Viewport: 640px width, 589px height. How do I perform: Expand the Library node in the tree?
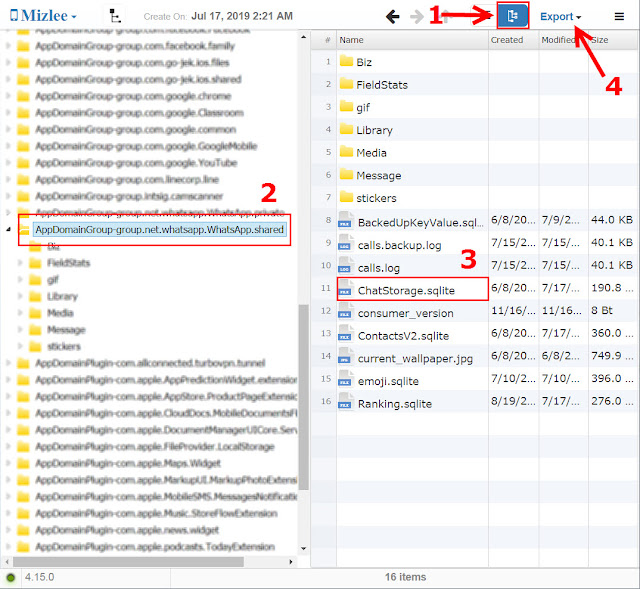point(20,296)
